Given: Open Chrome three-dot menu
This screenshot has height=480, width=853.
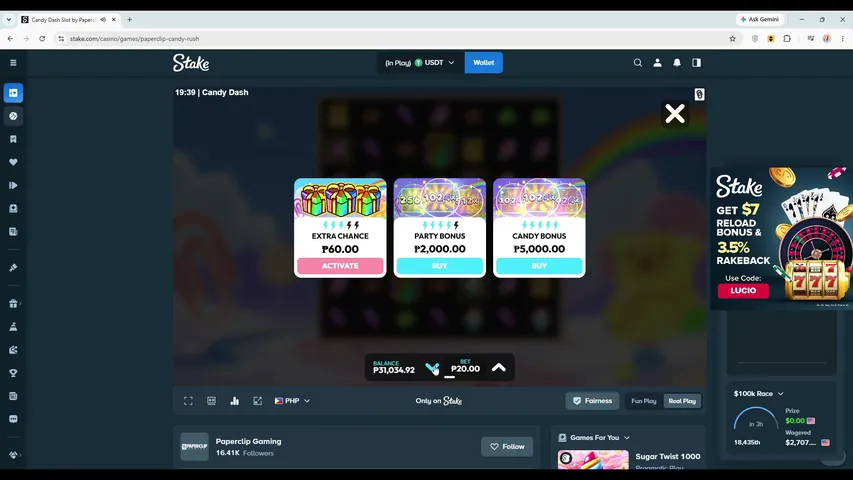Looking at the screenshot, I should [x=843, y=39].
